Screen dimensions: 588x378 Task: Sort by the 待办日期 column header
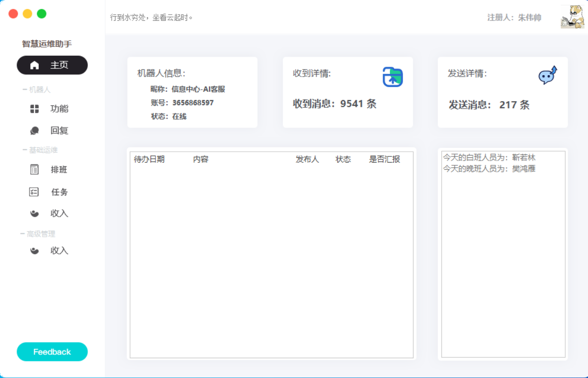pyautogui.click(x=149, y=159)
